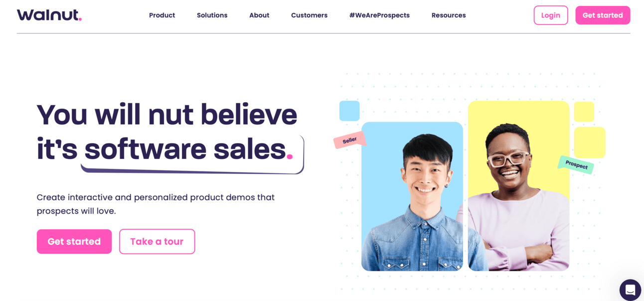The height and width of the screenshot is (301, 644).
Task: Click the green Prospect tag
Action: coord(576,165)
